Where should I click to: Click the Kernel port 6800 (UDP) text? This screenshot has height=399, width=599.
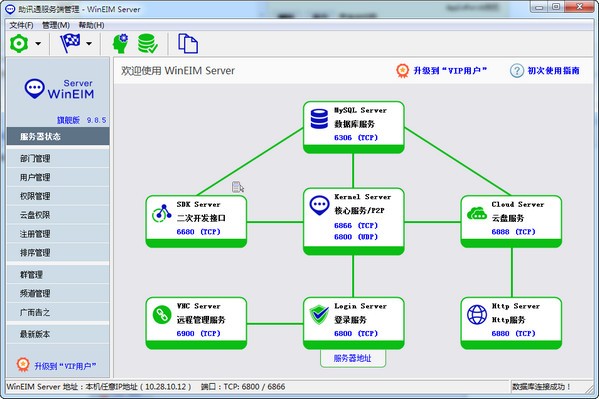pyautogui.click(x=356, y=237)
